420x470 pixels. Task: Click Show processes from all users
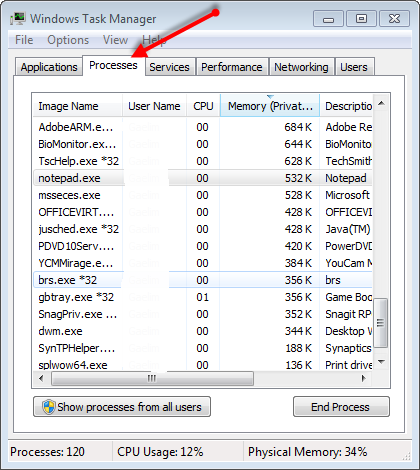pyautogui.click(x=122, y=407)
